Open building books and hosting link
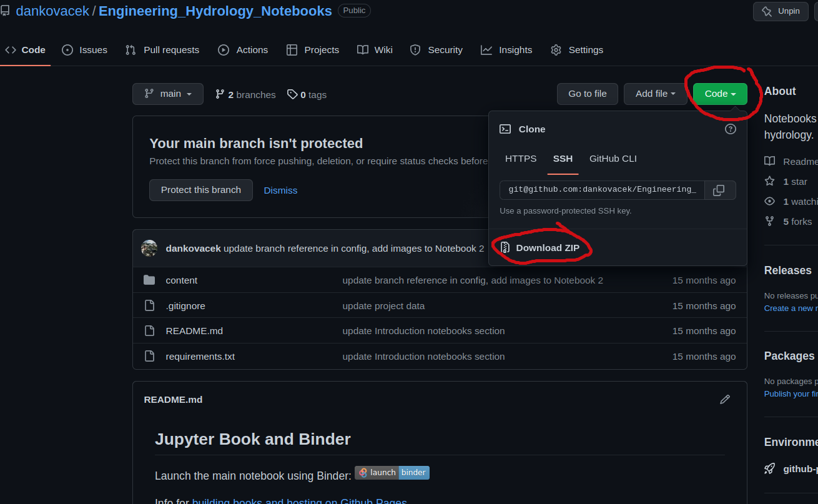The width and height of the screenshot is (818, 504). point(299,501)
